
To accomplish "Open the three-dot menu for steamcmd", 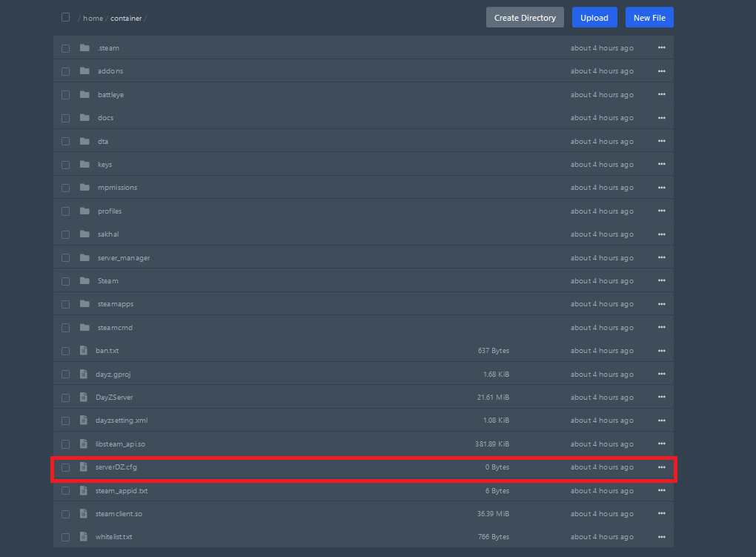I will pos(661,327).
